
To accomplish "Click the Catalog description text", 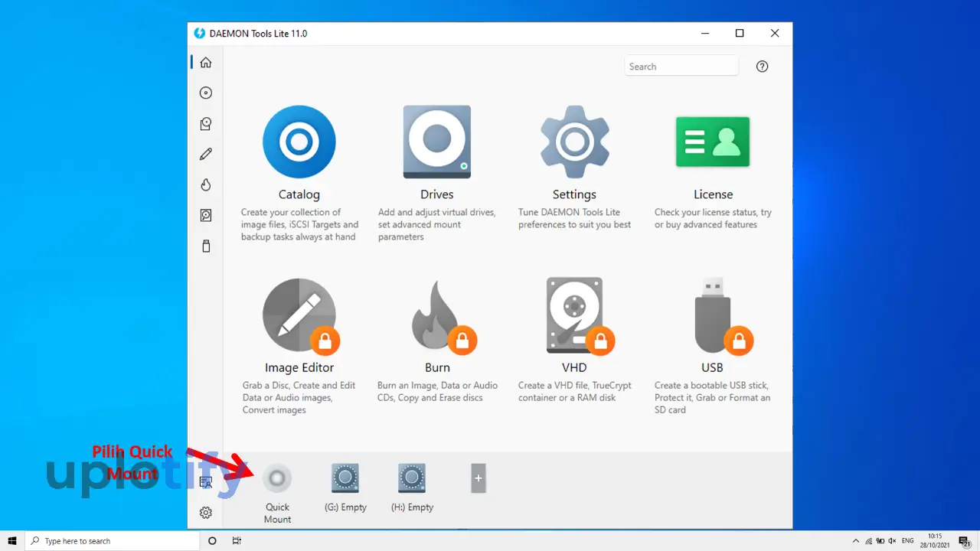I will [x=299, y=224].
